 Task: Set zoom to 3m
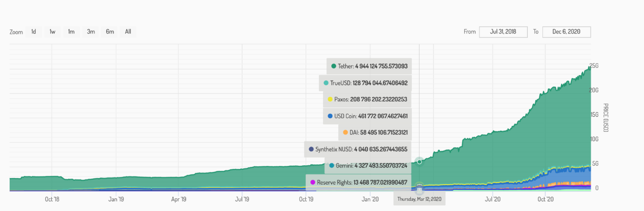pyautogui.click(x=91, y=31)
